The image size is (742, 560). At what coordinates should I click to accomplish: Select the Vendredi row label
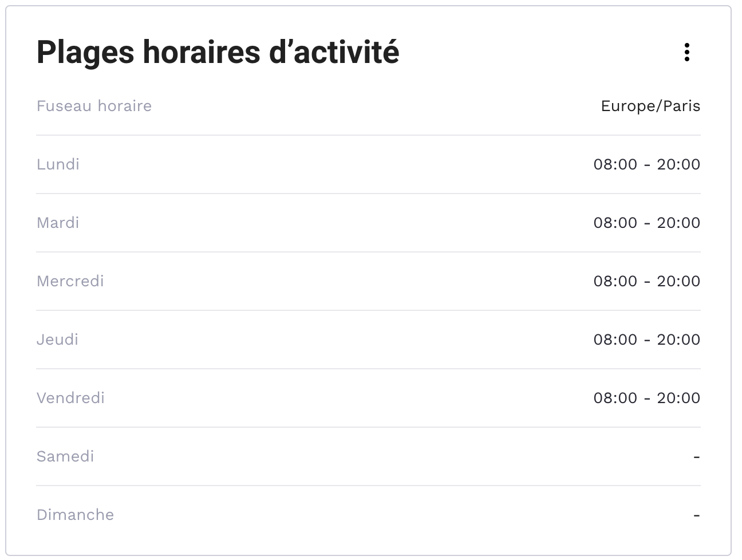click(70, 398)
